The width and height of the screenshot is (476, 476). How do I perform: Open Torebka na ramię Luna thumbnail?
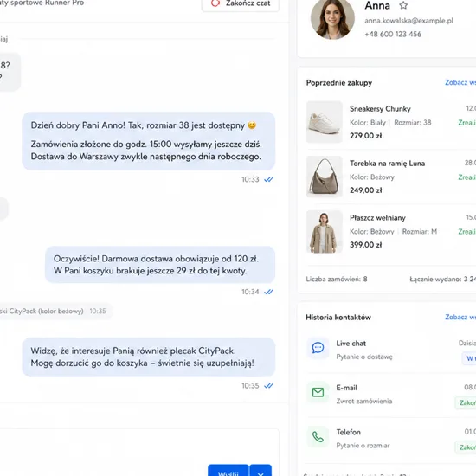325,177
